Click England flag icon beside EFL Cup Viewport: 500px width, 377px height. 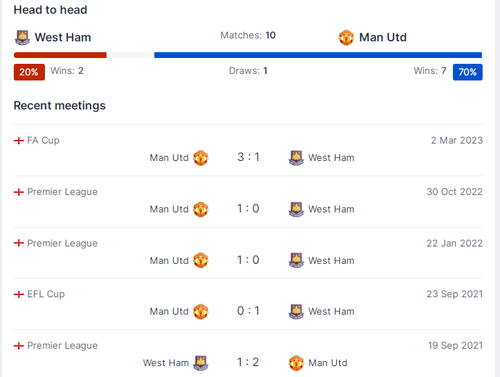(19, 294)
